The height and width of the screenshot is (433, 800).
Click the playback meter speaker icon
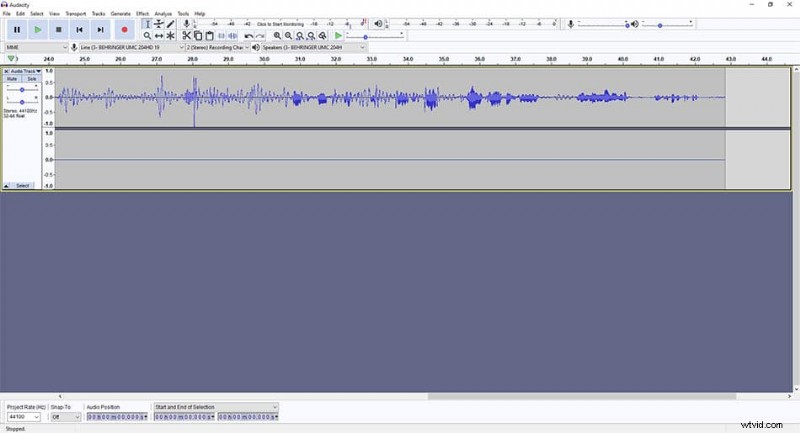click(x=378, y=23)
